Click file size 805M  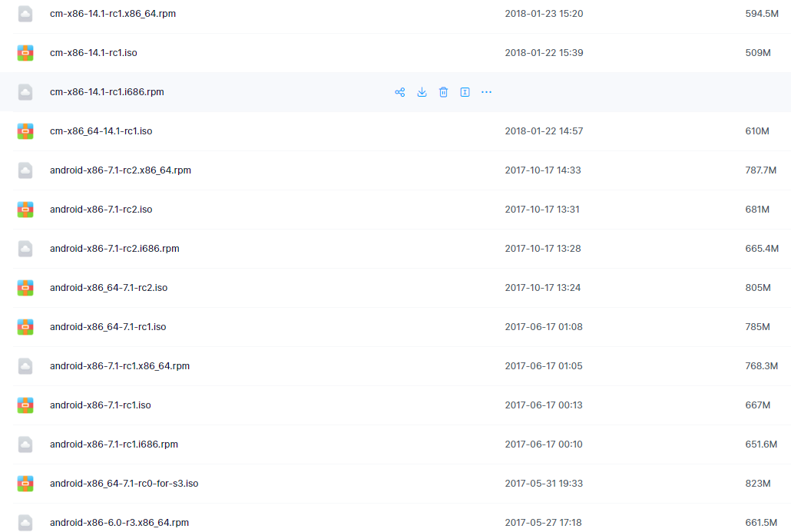pos(758,288)
